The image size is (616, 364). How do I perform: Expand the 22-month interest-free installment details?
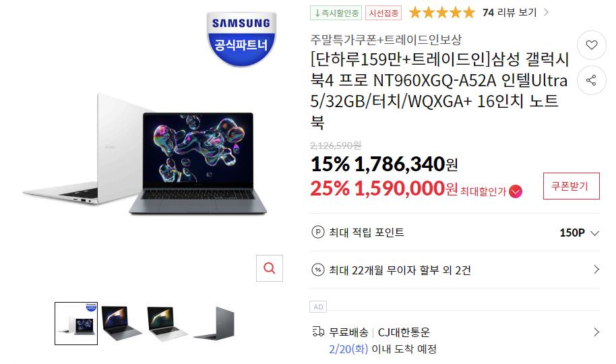pos(454,270)
